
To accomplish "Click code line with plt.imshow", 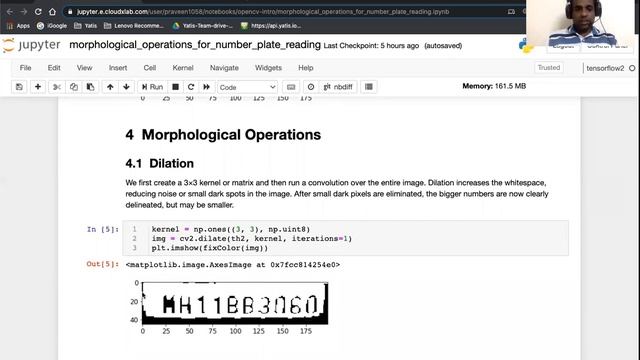I will click(x=210, y=248).
